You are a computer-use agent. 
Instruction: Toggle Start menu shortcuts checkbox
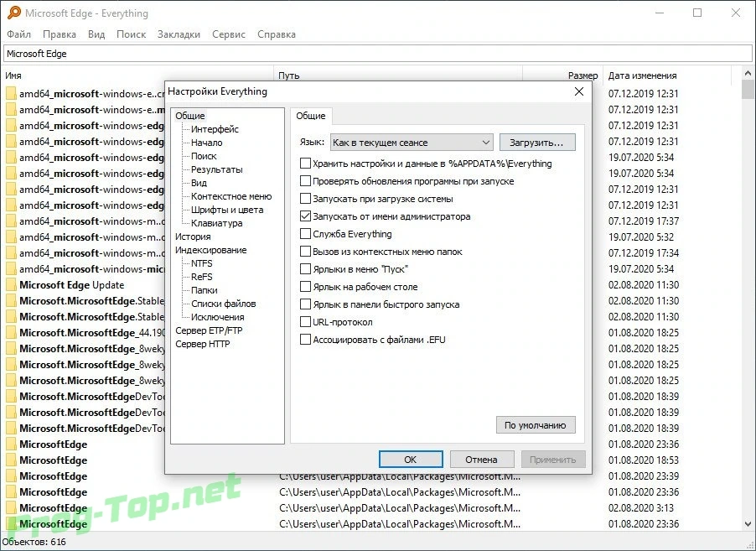(x=305, y=268)
